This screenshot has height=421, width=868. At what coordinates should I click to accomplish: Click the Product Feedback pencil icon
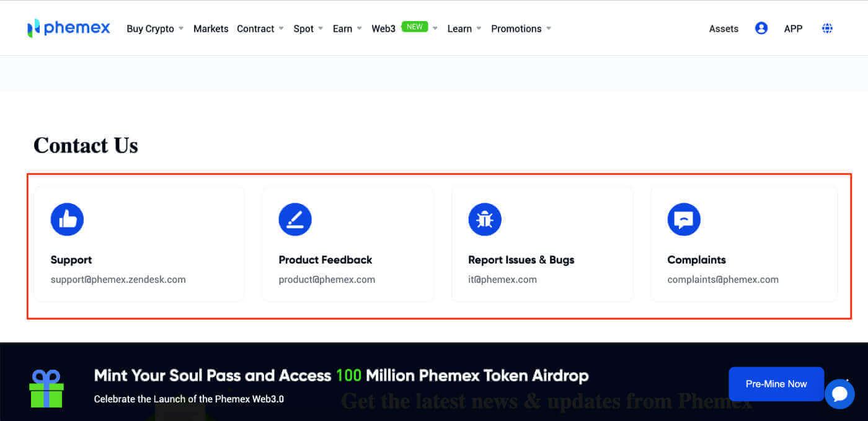point(295,219)
